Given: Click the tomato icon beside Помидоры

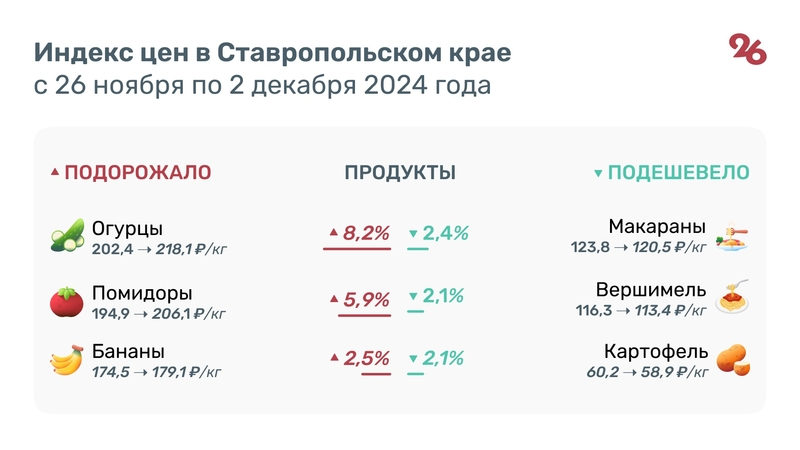Looking at the screenshot, I should coord(66,301).
